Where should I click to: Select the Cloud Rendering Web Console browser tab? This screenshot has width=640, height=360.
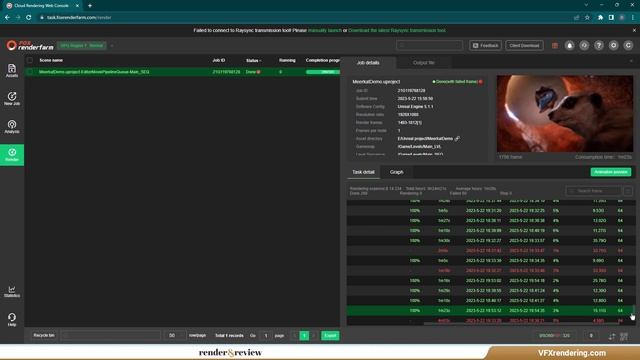[x=41, y=6]
